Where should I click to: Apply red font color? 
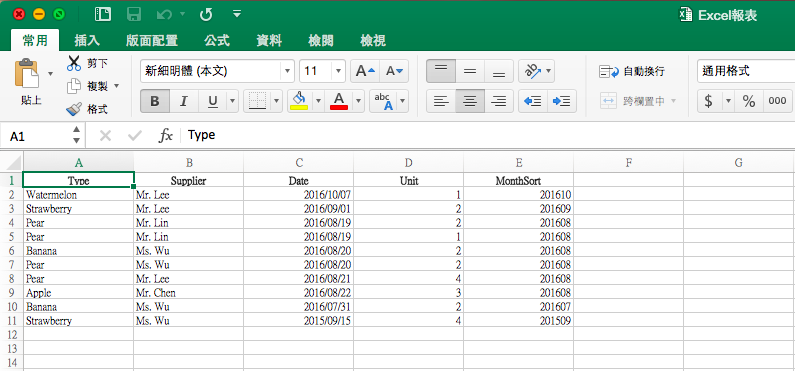(339, 101)
